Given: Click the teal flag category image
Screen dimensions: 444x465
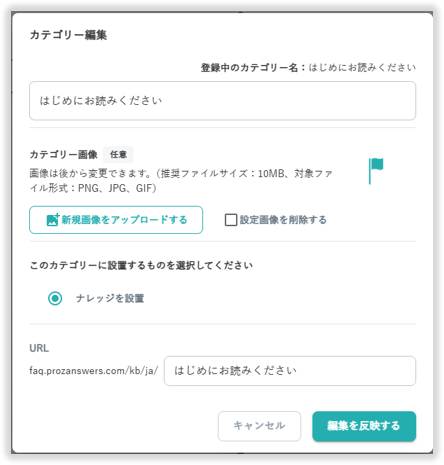Looking at the screenshot, I should [376, 171].
